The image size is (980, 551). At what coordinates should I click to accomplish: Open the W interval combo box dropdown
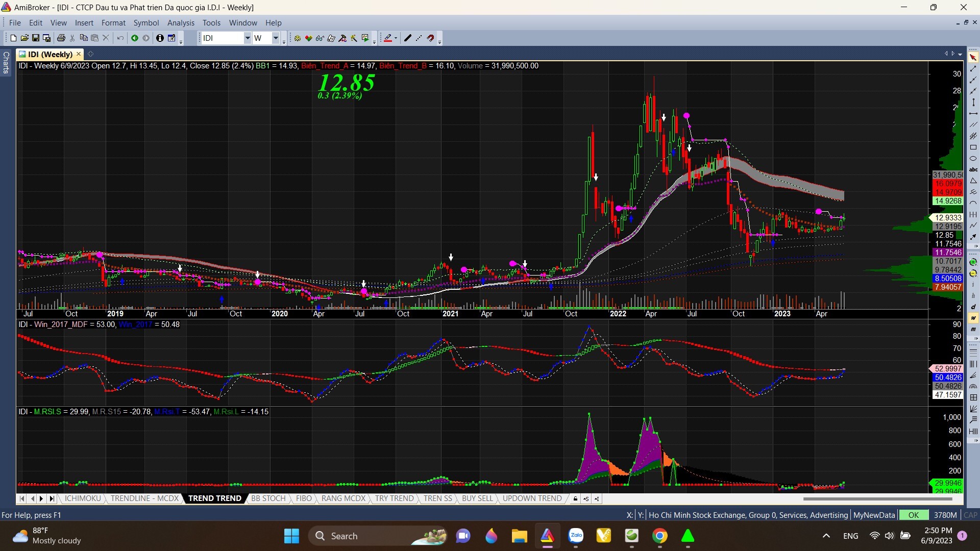coord(276,38)
